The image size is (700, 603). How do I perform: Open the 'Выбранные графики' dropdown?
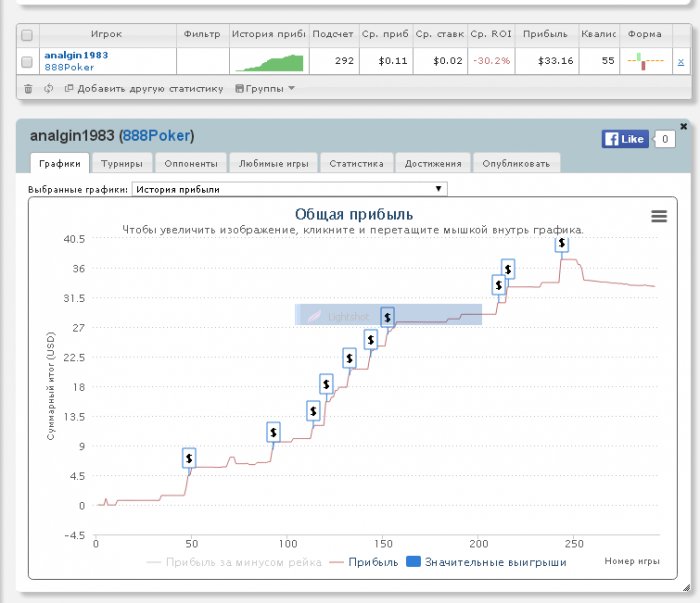[289, 188]
